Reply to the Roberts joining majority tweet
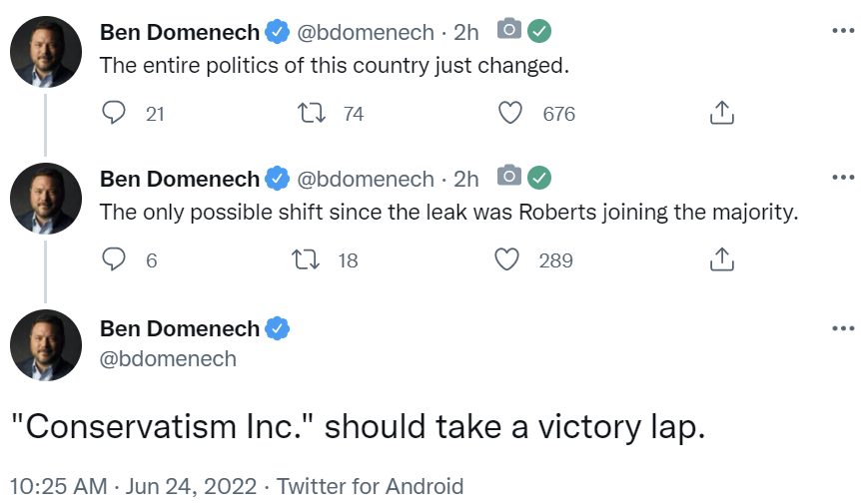Viewport: 861px width, 504px height. tap(114, 259)
